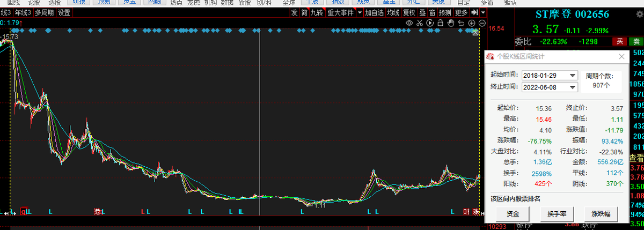Image resolution: width=644 pixels, height=230 pixels.
Task: Open the 起始时间 date dropdown
Action: (x=572, y=75)
